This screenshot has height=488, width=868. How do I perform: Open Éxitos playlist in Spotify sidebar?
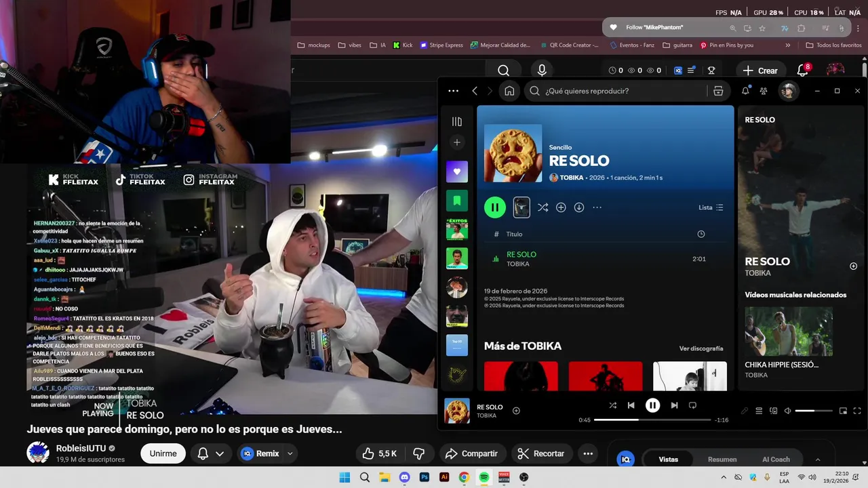(x=457, y=229)
